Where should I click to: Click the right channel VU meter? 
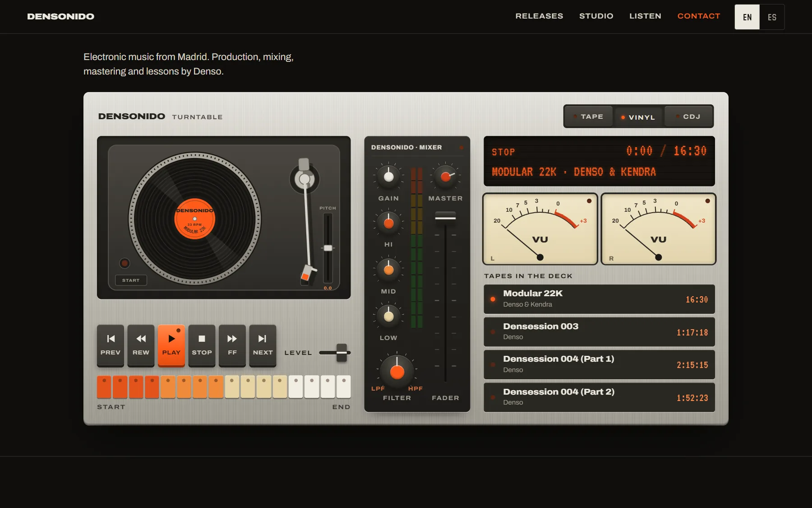coord(659,229)
